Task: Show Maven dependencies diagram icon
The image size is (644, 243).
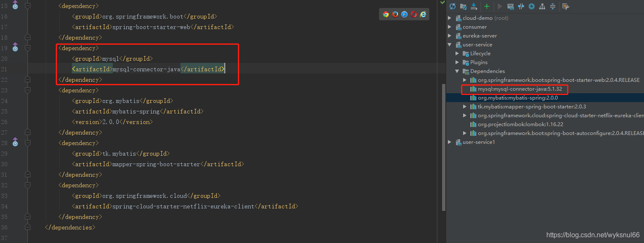Action: [x=542, y=6]
